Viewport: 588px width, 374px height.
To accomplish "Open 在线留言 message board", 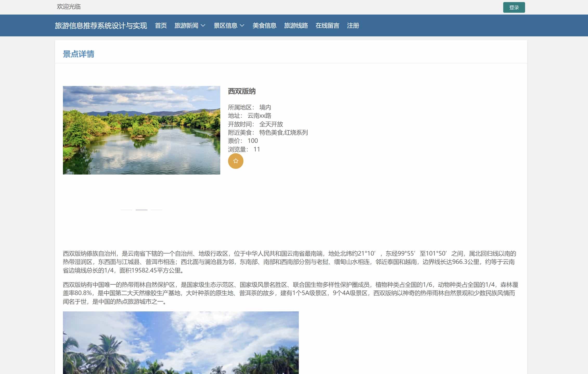I will coord(327,25).
